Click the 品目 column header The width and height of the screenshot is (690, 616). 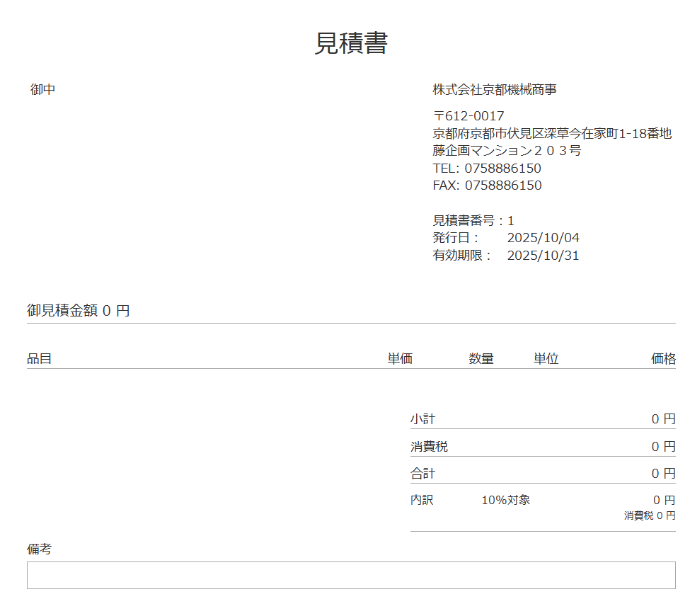[x=40, y=359]
